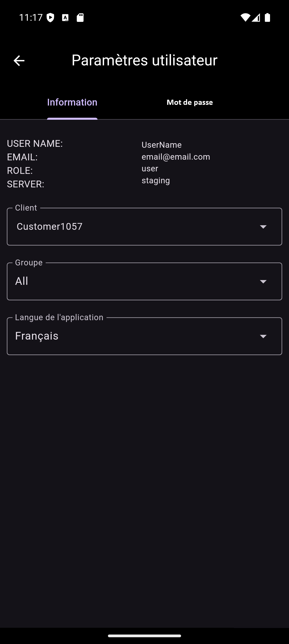Tap the back arrow icon

19,60
